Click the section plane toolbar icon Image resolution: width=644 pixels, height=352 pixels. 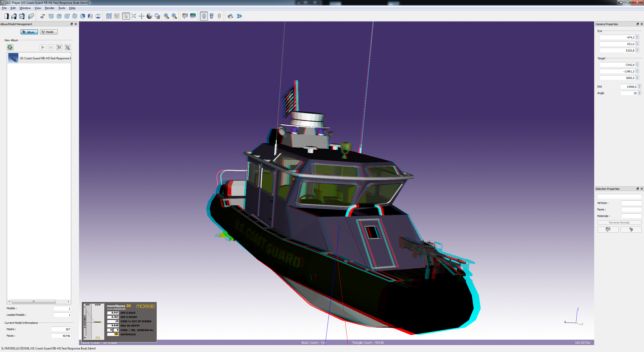pos(239,16)
